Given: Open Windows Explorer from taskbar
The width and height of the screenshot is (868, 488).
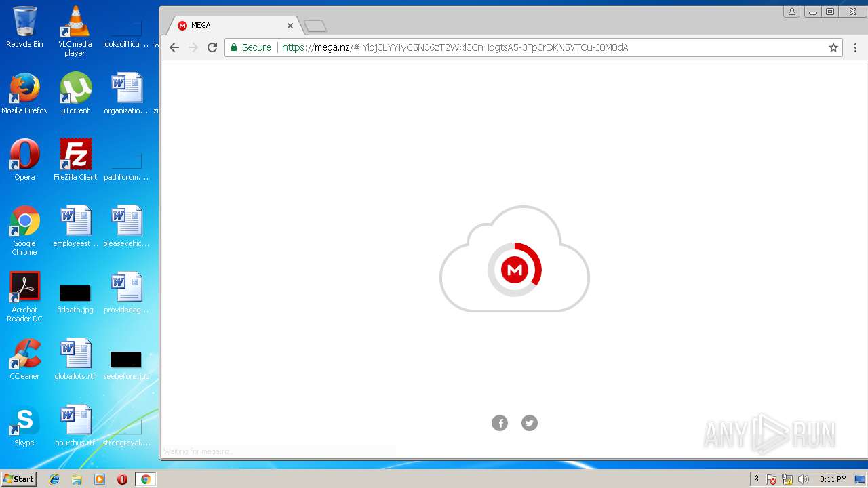Looking at the screenshot, I should [77, 479].
